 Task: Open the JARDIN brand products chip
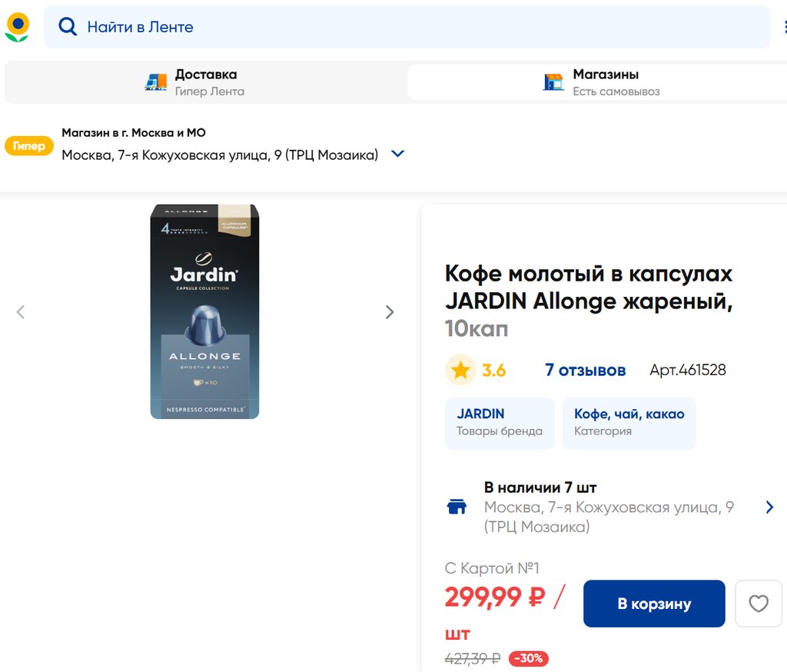[x=500, y=422]
